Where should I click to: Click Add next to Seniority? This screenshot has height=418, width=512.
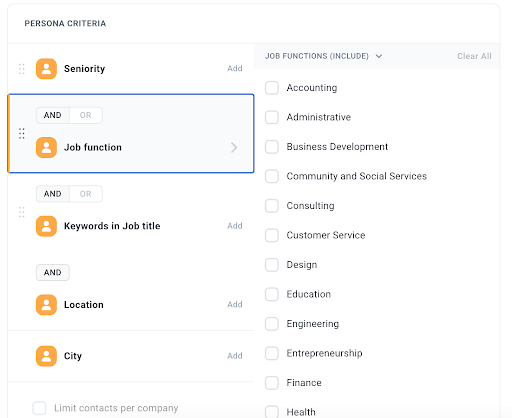point(235,68)
